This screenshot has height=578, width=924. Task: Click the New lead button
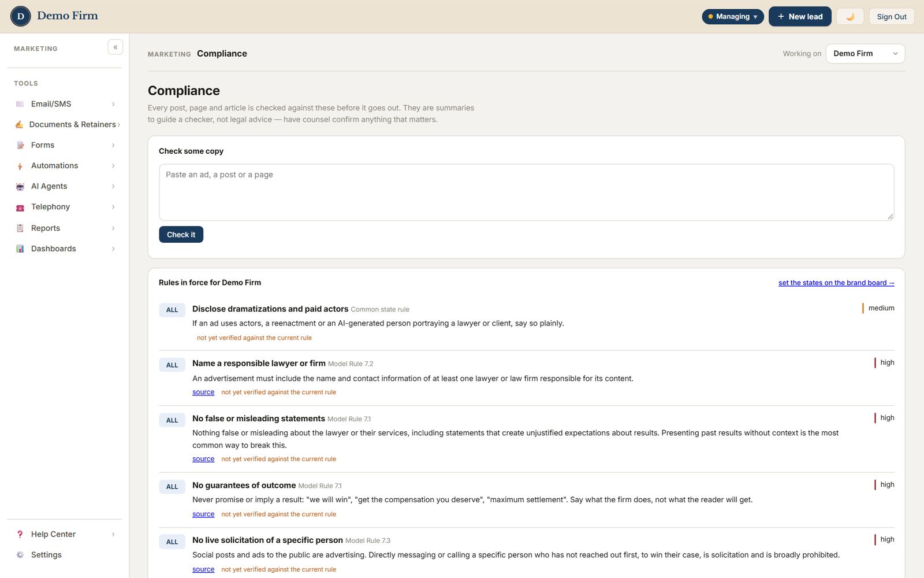[800, 16]
